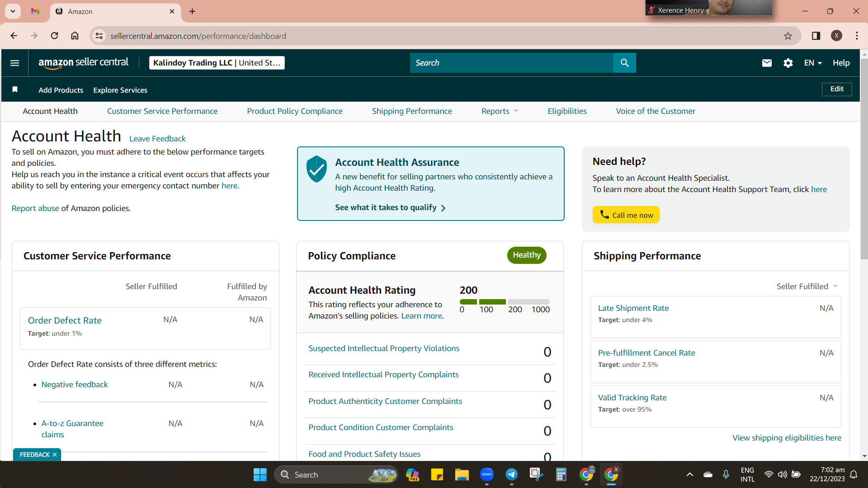The height and width of the screenshot is (488, 868).
Task: Click the Explore Services link
Action: tap(120, 90)
